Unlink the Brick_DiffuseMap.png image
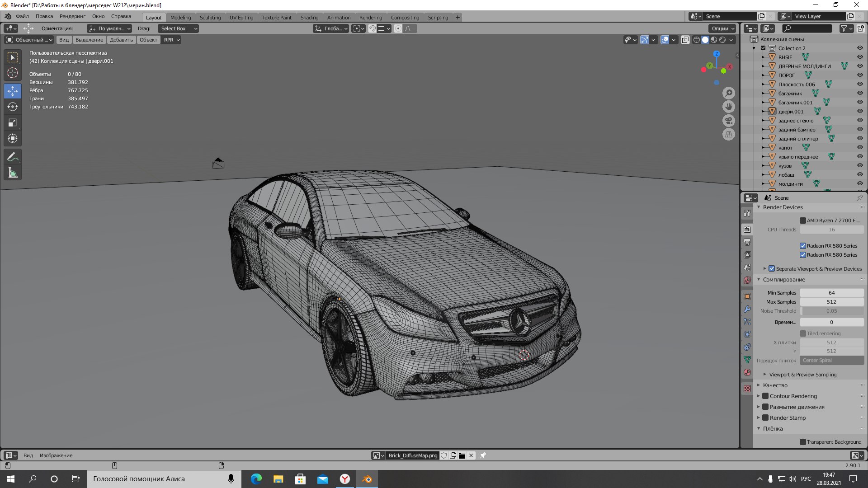The height and width of the screenshot is (488, 868). (471, 455)
